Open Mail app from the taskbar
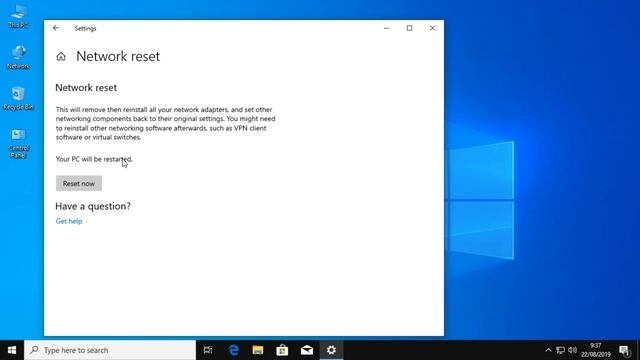This screenshot has height=360, width=640. pyautogui.click(x=307, y=350)
